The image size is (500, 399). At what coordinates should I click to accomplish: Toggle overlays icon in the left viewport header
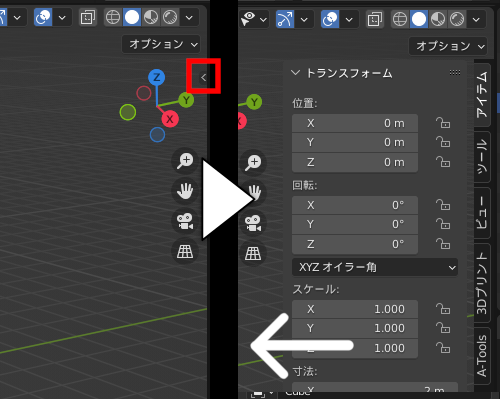pyautogui.click(x=43, y=17)
